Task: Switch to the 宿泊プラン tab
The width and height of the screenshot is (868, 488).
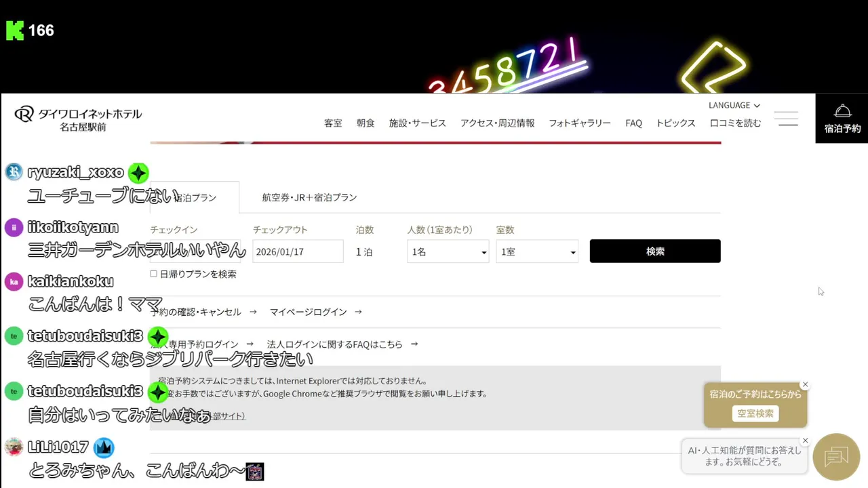Action: (195, 197)
